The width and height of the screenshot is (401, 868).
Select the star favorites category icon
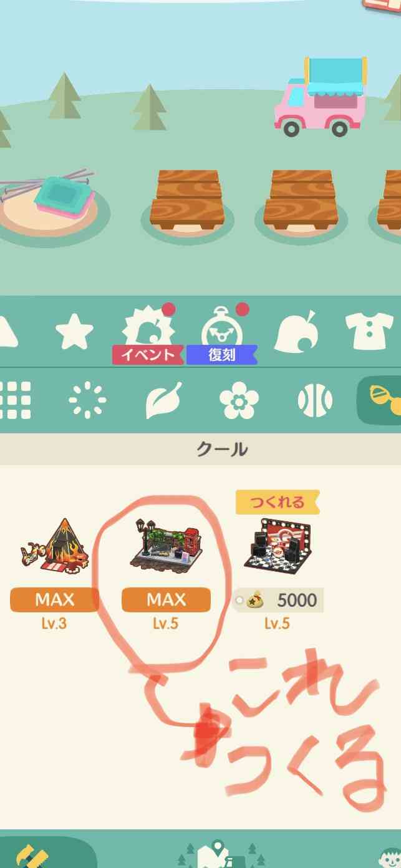pos(75,331)
